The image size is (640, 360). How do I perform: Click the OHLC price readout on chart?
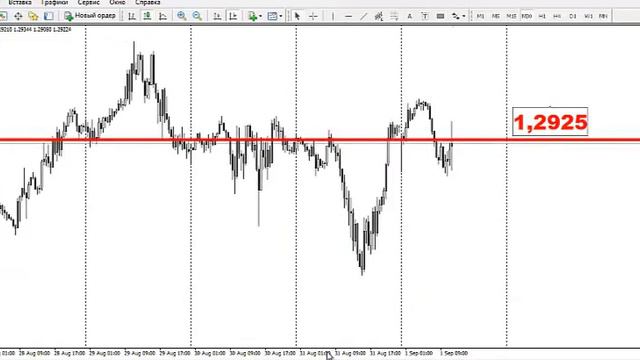36,29
